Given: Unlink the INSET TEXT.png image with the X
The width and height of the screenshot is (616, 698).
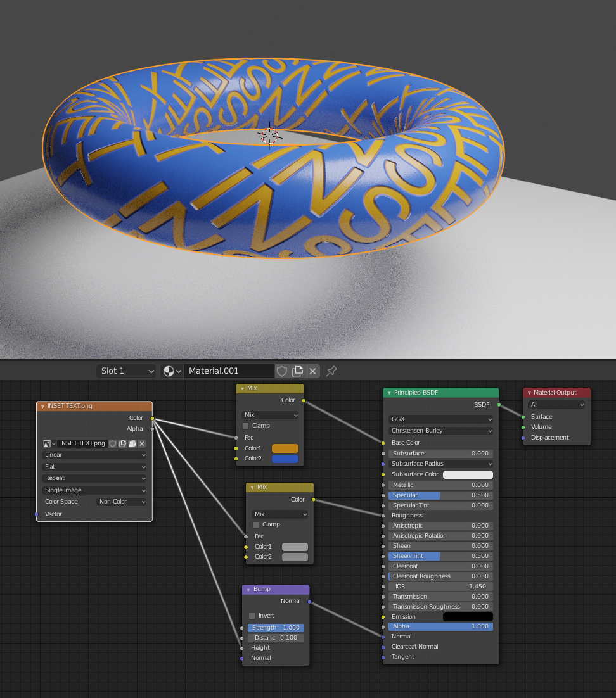Looking at the screenshot, I should pyautogui.click(x=142, y=443).
